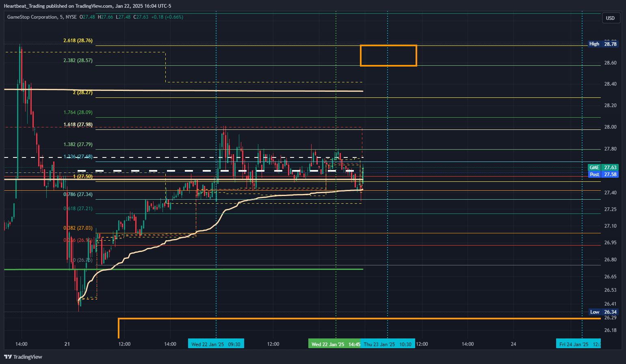The image size is (626, 364).
Task: Click the Fri 24 Jan '25 time marker
Action: click(579, 344)
